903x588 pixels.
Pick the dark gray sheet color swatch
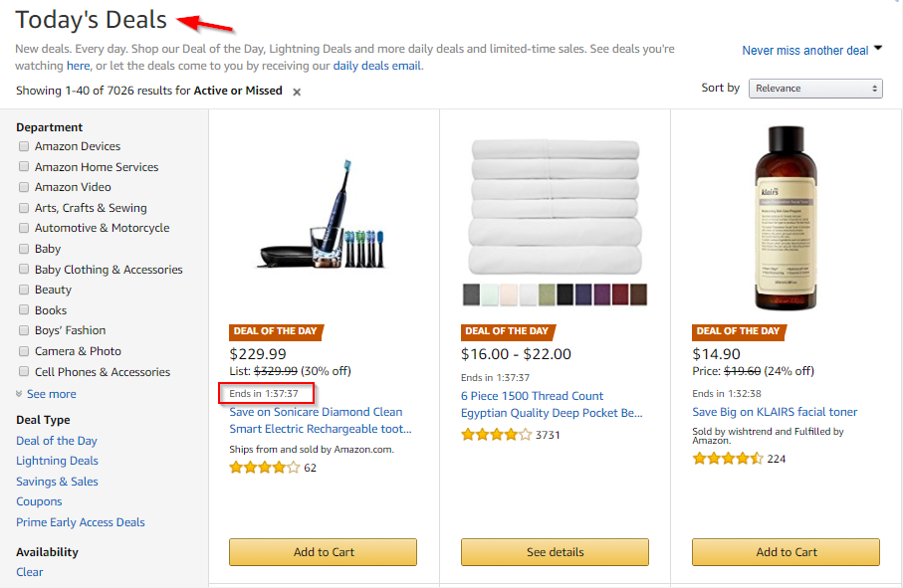471,294
